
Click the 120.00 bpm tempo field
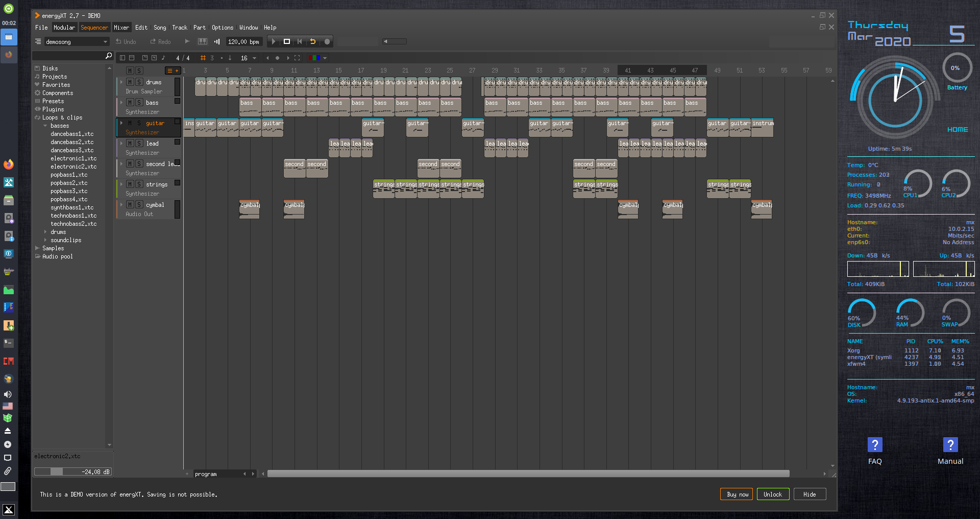(244, 42)
